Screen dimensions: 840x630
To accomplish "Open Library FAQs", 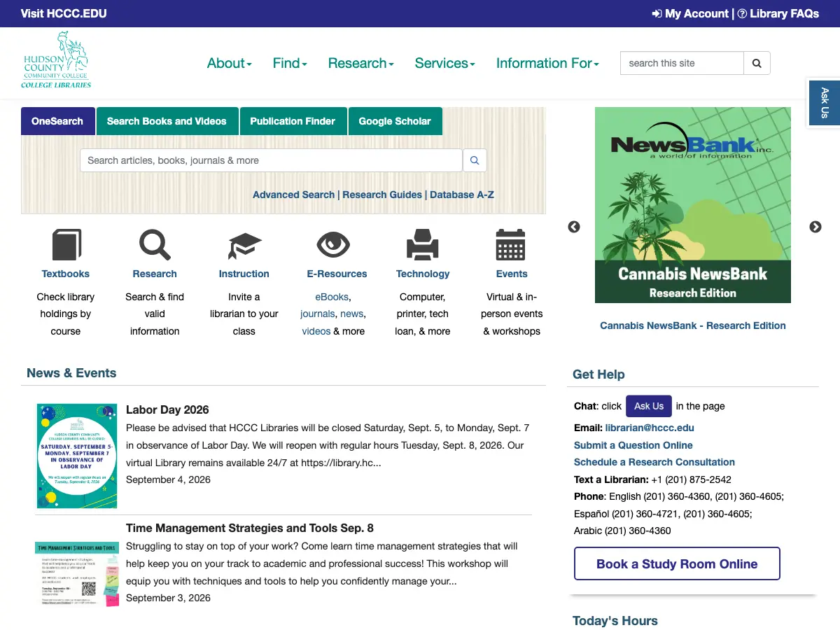I will (778, 13).
